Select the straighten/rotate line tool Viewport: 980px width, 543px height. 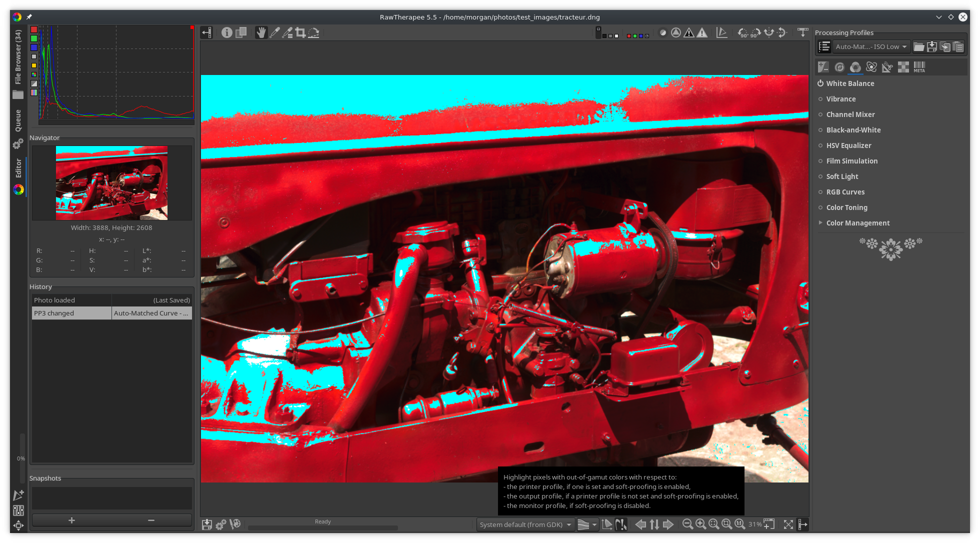tap(313, 33)
